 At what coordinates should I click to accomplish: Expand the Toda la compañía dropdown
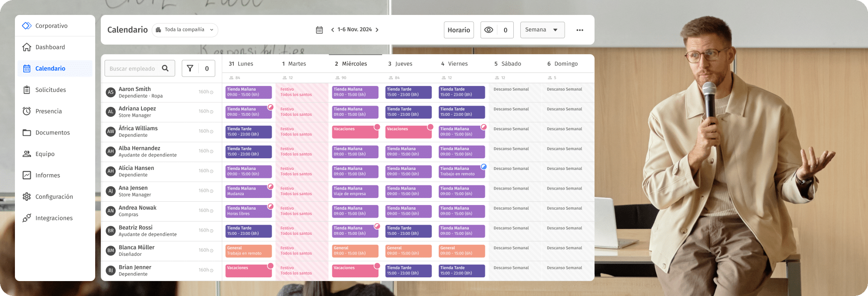click(185, 30)
